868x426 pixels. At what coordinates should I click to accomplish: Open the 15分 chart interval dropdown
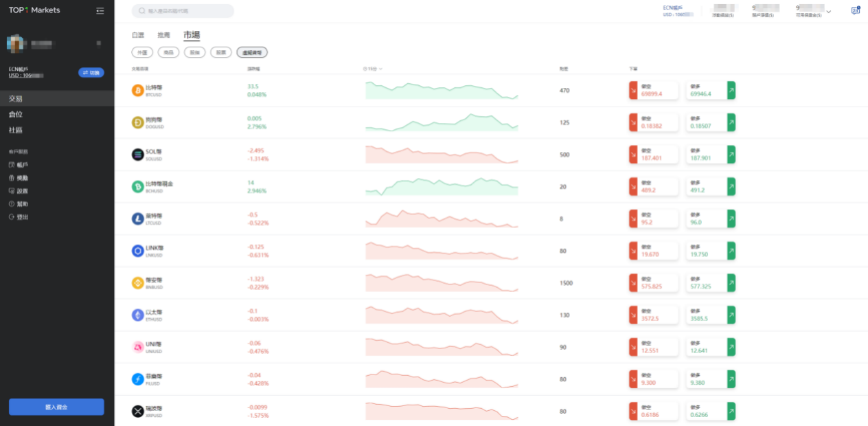tap(373, 69)
